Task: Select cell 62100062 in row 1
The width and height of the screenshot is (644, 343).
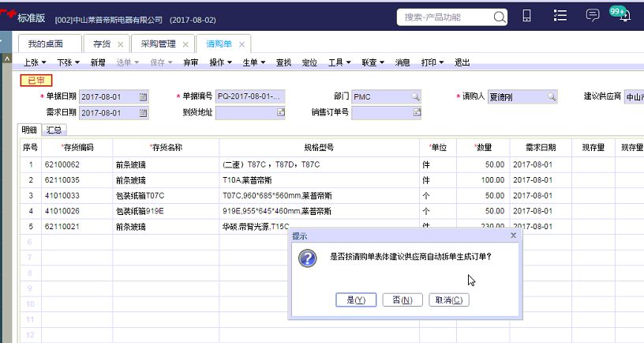Action: [x=77, y=164]
